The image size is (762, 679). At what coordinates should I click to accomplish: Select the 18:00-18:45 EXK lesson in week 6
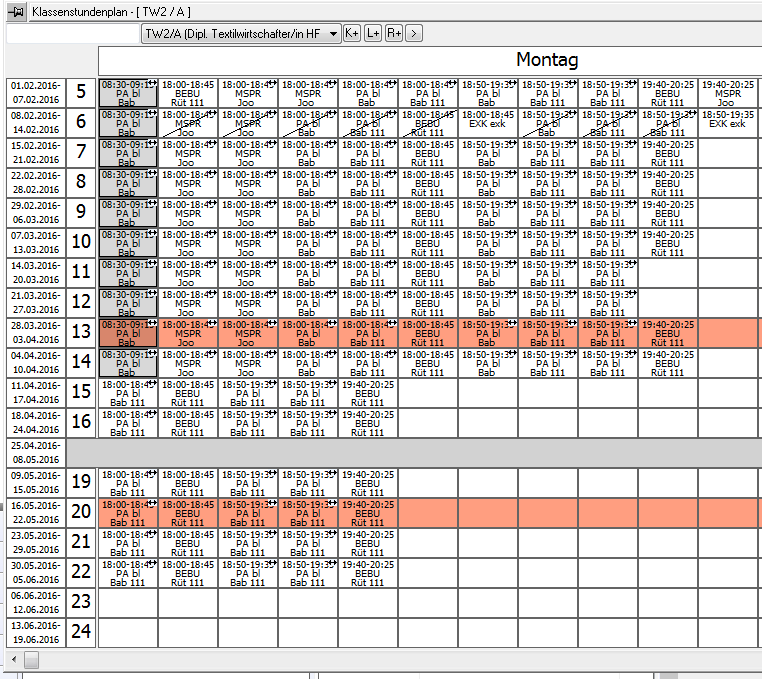[488, 123]
